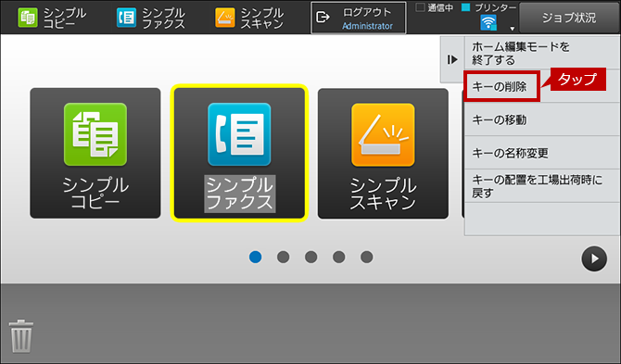Viewport: 621px width, 364px height.
Task: Tap ホーム編集モードを終了する
Action: coord(542,54)
